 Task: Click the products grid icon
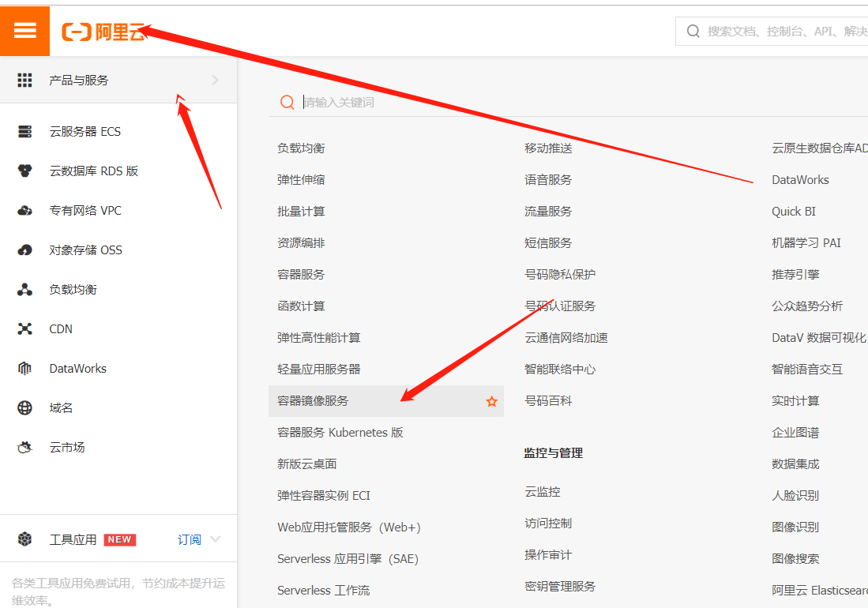point(24,81)
